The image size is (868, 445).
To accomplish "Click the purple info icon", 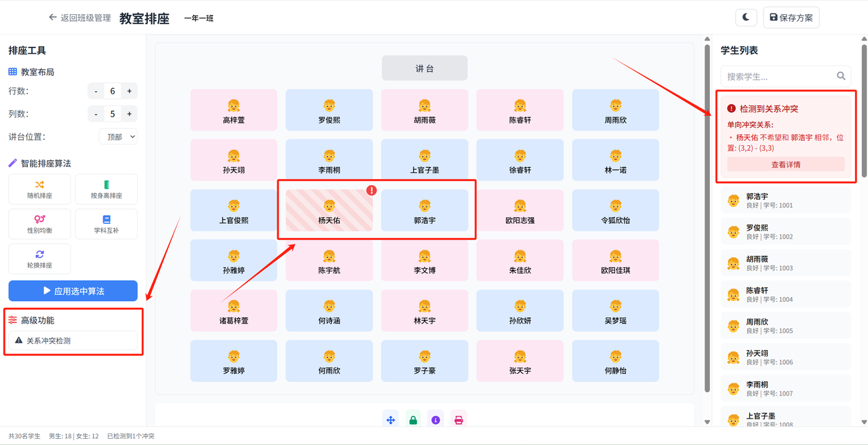I will point(435,420).
